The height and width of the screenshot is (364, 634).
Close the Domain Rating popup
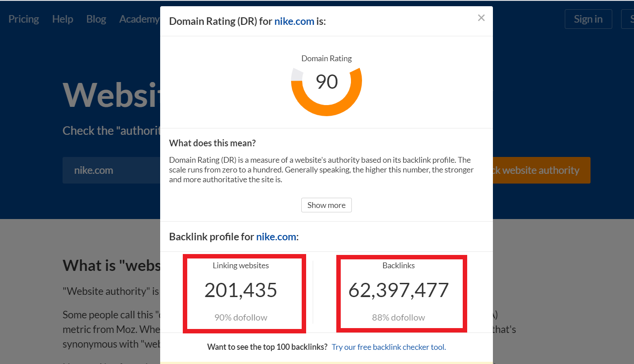pyautogui.click(x=481, y=18)
